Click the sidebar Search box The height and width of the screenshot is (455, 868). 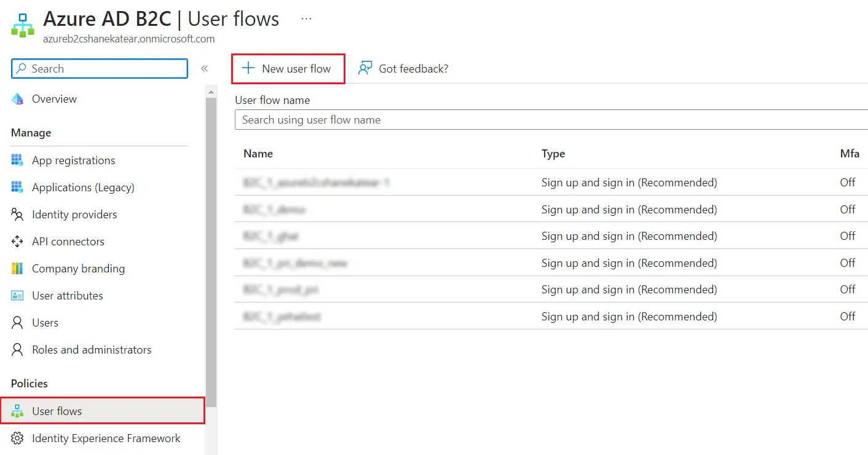[100, 69]
